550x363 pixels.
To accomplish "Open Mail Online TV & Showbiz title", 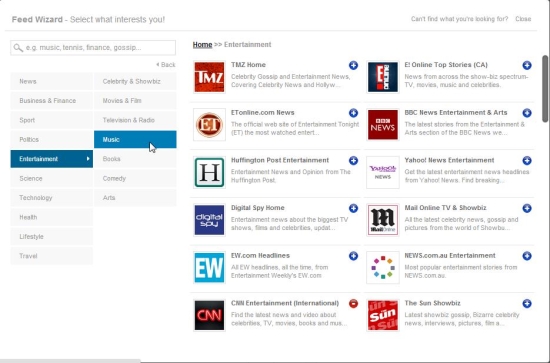I will [x=445, y=208].
